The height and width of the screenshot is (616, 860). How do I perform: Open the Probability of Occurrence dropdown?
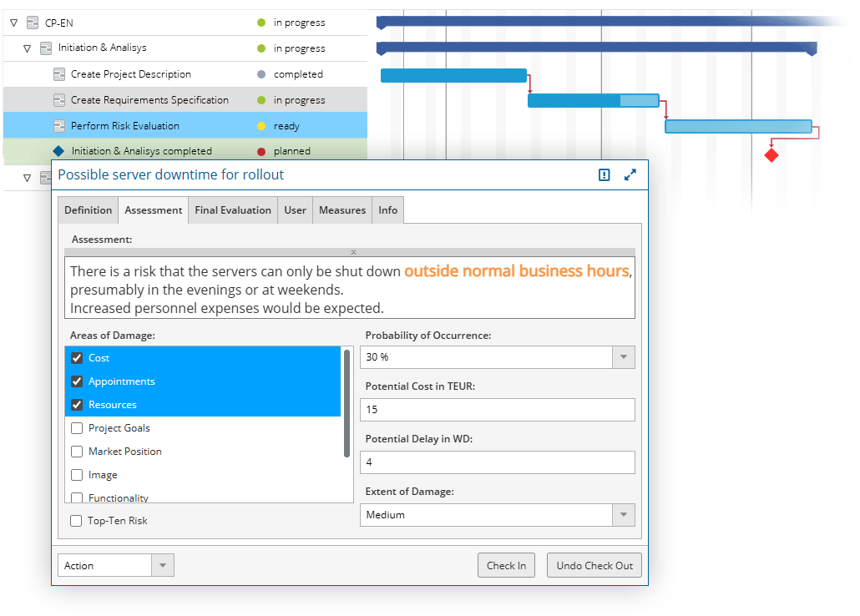(x=623, y=357)
